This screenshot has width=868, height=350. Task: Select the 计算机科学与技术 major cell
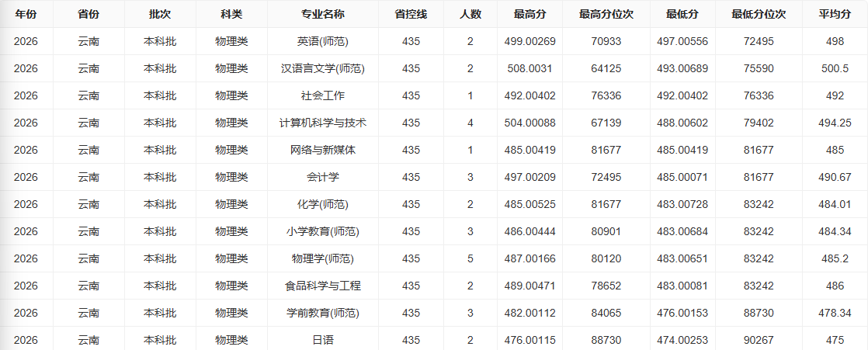(323, 123)
